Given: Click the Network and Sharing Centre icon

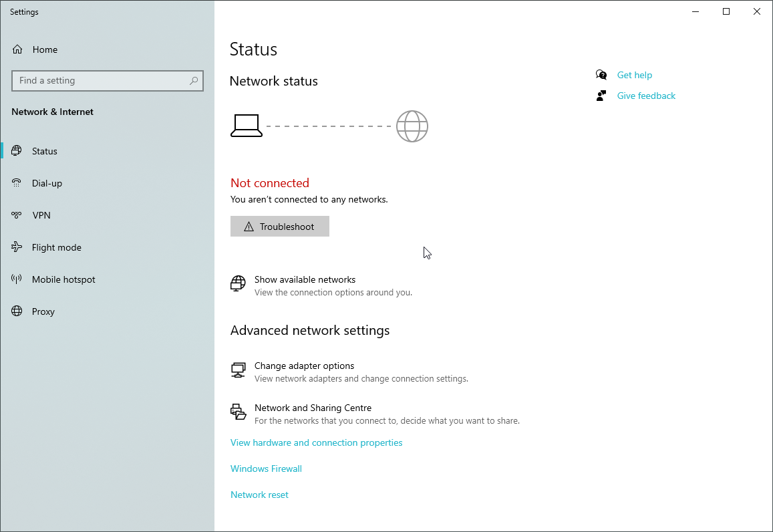Looking at the screenshot, I should click(x=238, y=412).
